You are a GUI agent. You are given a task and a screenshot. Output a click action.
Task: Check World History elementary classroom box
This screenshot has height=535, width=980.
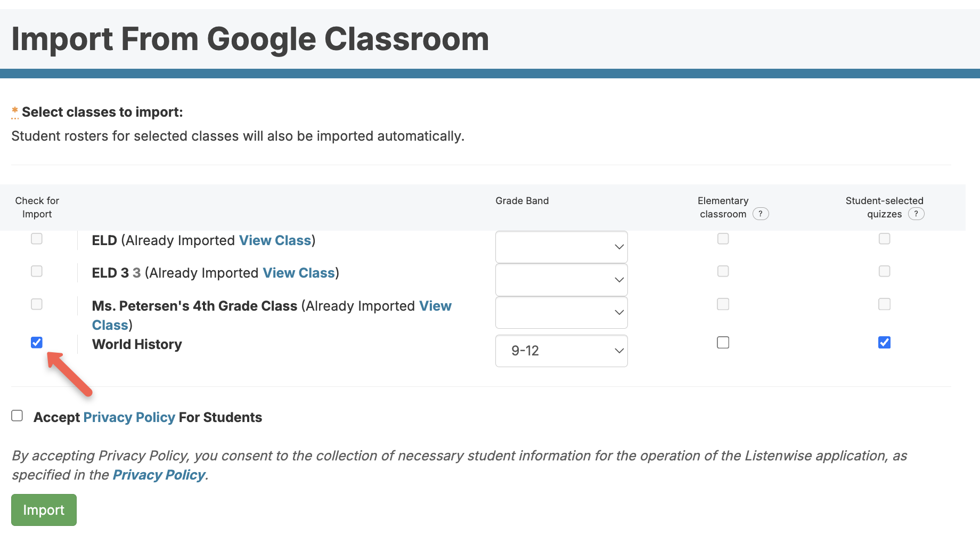tap(723, 342)
